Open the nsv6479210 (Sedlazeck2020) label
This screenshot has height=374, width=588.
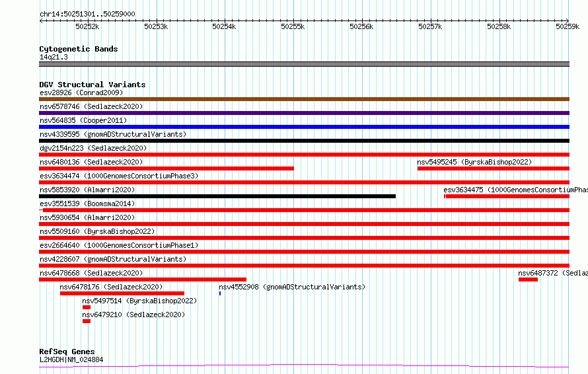click(133, 315)
